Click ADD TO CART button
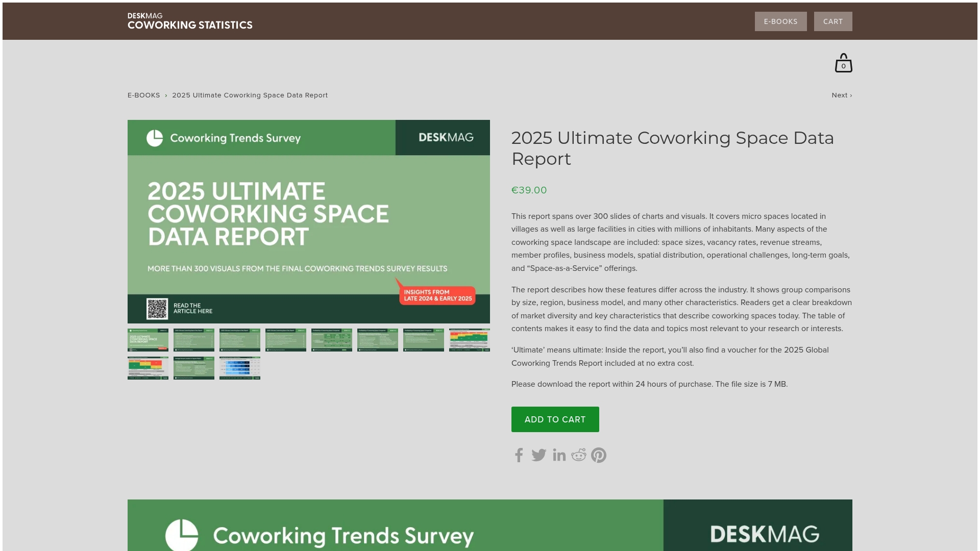Screen dimensions: 980x551 click(x=555, y=419)
